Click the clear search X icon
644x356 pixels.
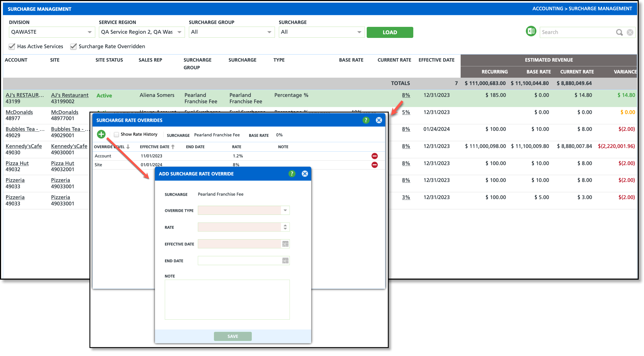click(630, 32)
